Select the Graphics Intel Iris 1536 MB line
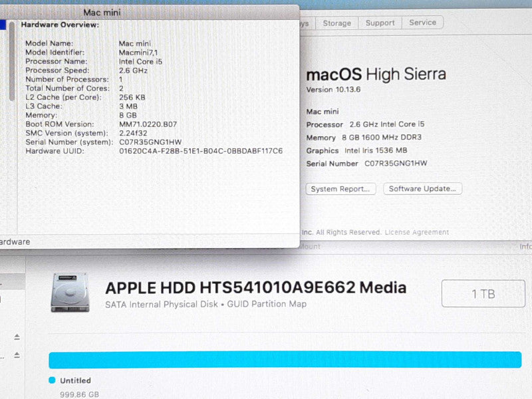 tap(356, 151)
